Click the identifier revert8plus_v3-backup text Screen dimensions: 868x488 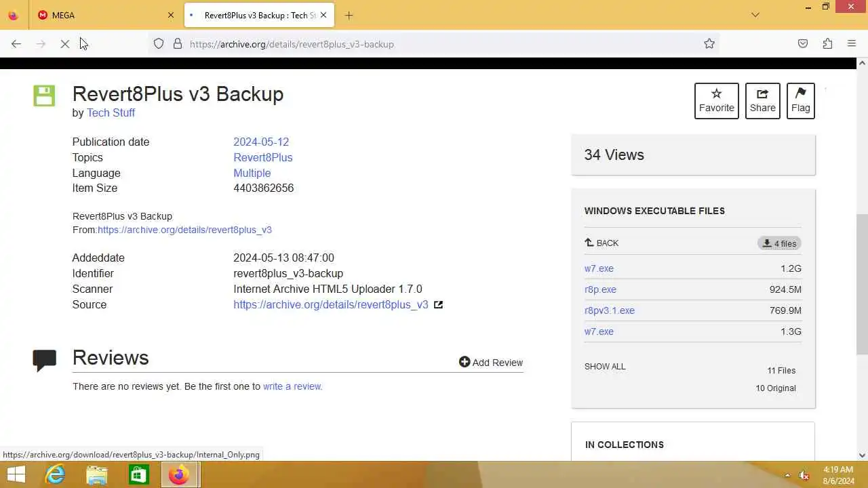pyautogui.click(x=288, y=273)
